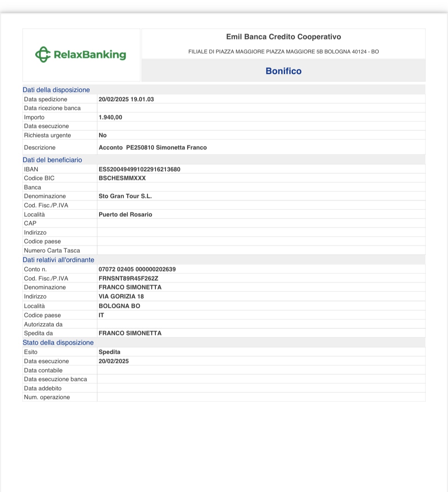Click the Codice BIC label
The width and height of the screenshot is (448, 492).
(39, 178)
